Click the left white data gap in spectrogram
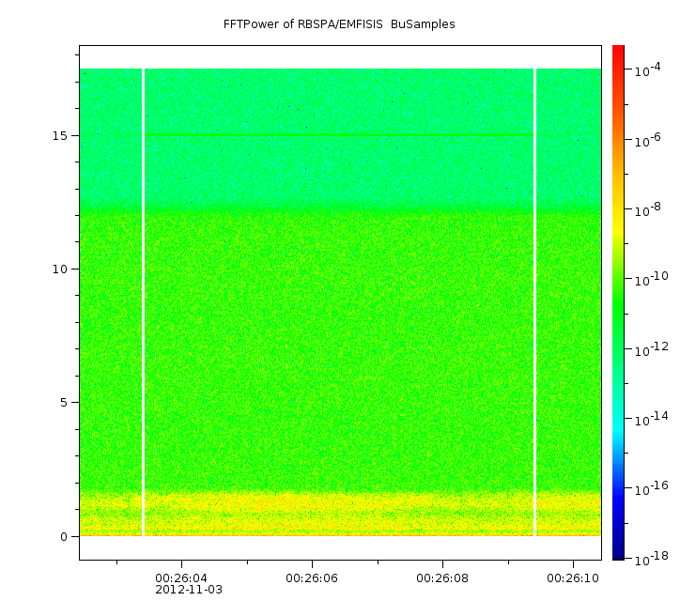The width and height of the screenshot is (680, 616). click(143, 300)
